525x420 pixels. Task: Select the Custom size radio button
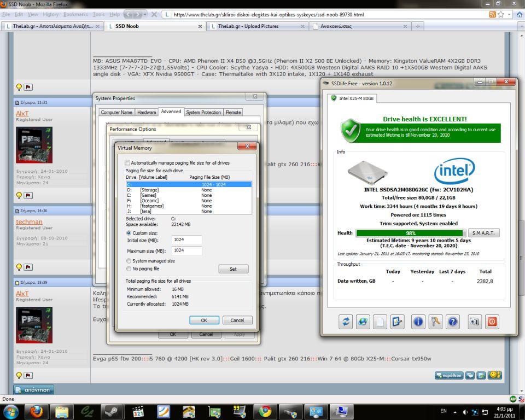coord(129,232)
